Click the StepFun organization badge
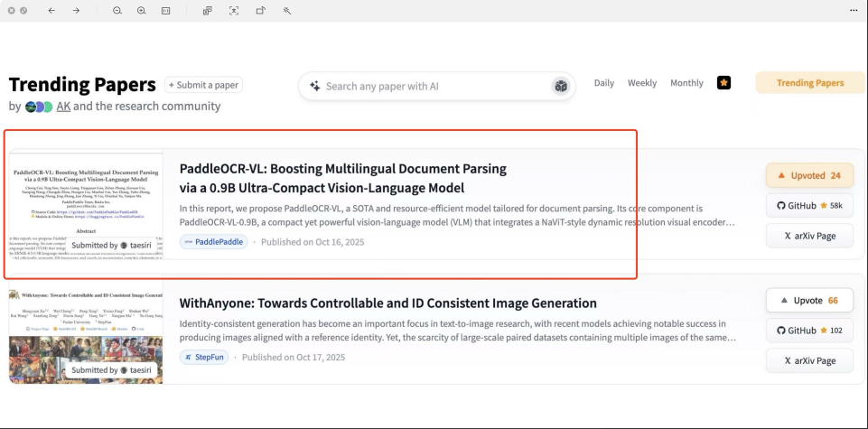The width and height of the screenshot is (868, 429). (x=204, y=357)
